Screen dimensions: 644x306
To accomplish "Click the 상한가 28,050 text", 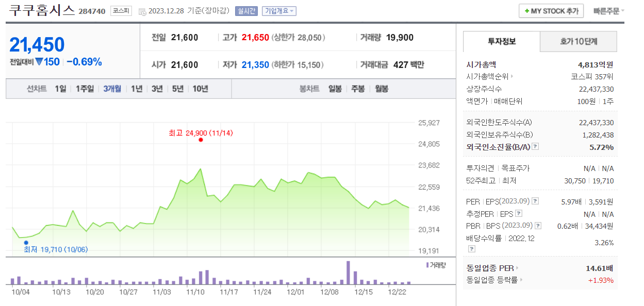I will coord(298,38).
